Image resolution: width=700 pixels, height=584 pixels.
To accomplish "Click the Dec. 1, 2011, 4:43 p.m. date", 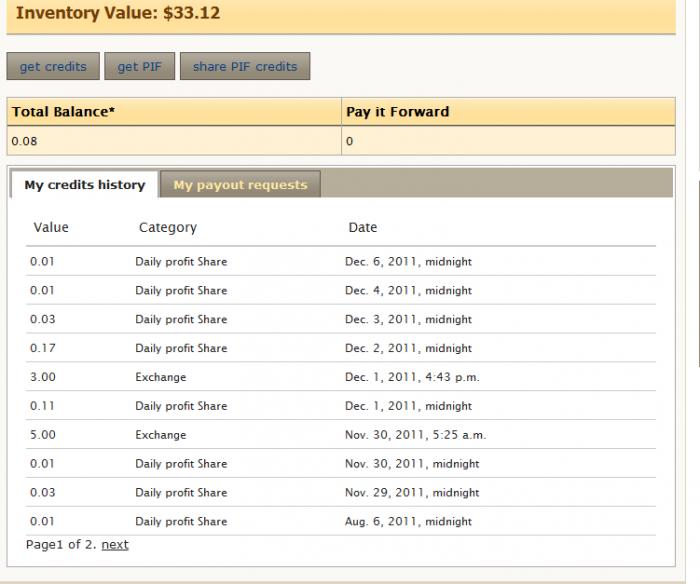I will pyautogui.click(x=412, y=377).
